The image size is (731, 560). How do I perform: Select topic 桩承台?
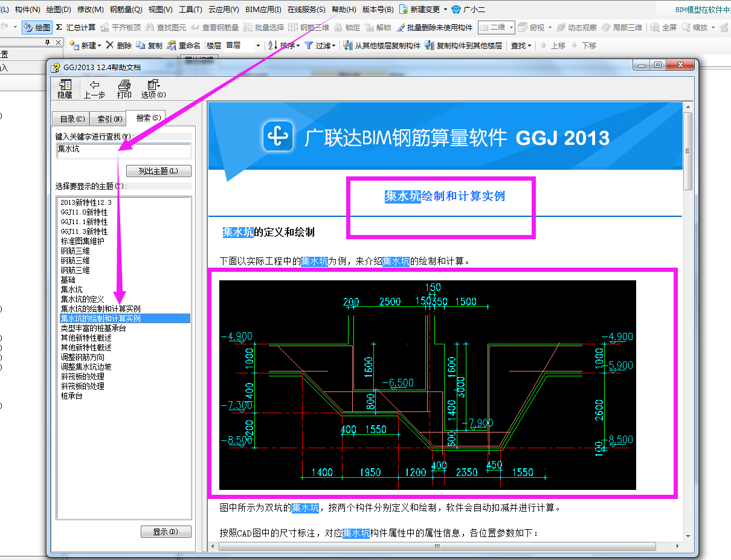(71, 396)
